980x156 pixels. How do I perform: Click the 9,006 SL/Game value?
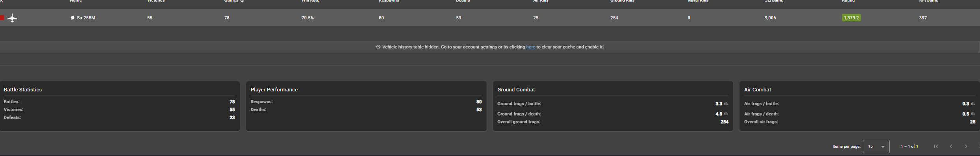[770, 18]
